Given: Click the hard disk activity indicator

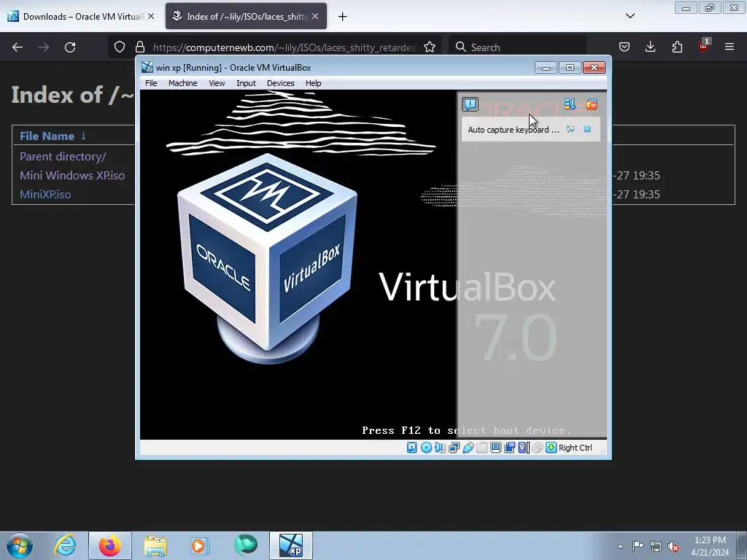Looking at the screenshot, I should (412, 448).
